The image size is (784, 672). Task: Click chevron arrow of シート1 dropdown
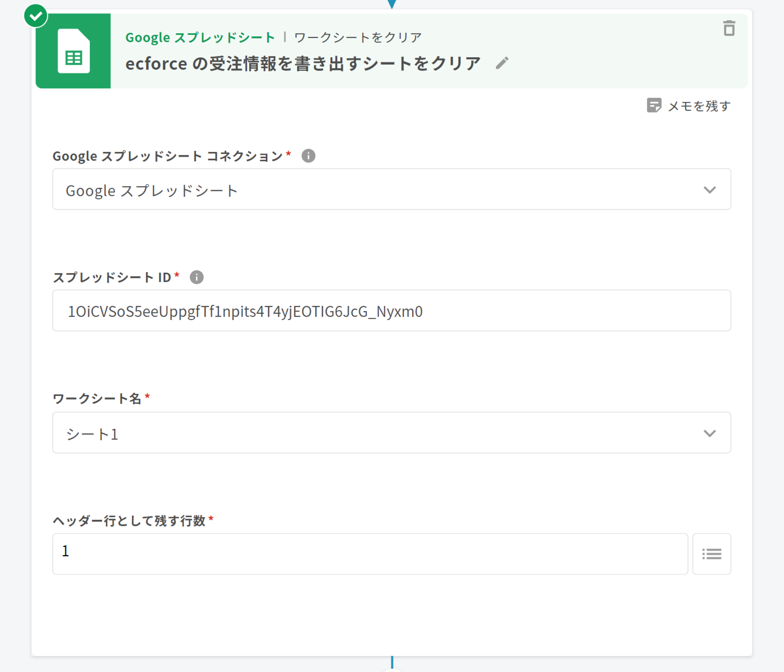(710, 433)
